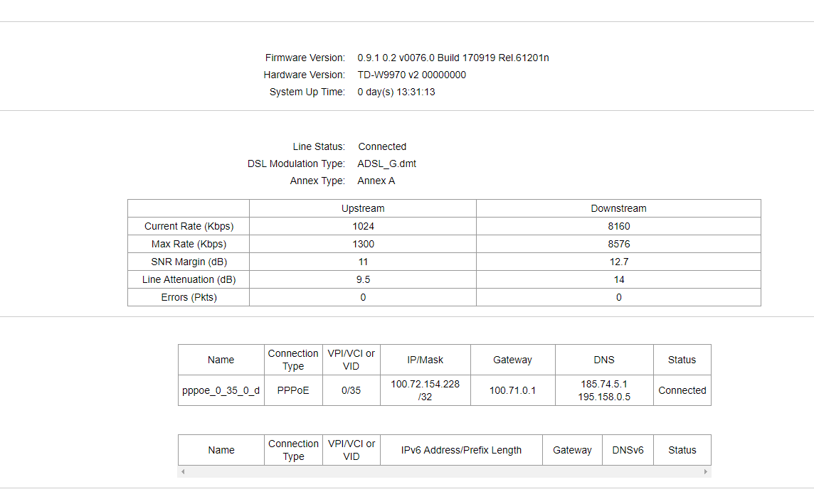
Task: Click the IP address 100.72.154.228 /32 cell
Action: pos(425,390)
